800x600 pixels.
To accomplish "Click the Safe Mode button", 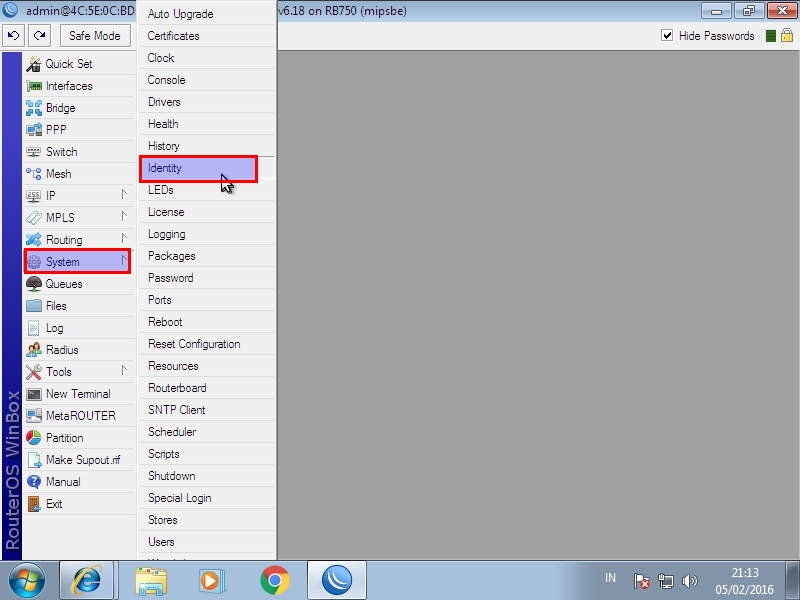I will (x=95, y=36).
